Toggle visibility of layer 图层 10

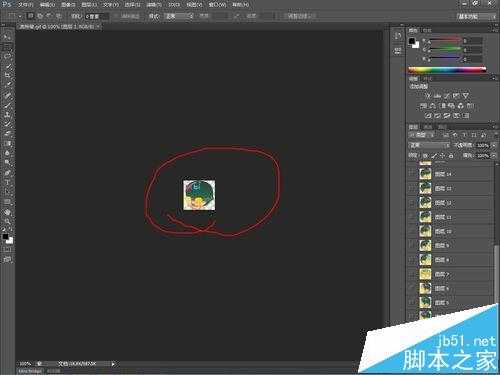(x=412, y=231)
